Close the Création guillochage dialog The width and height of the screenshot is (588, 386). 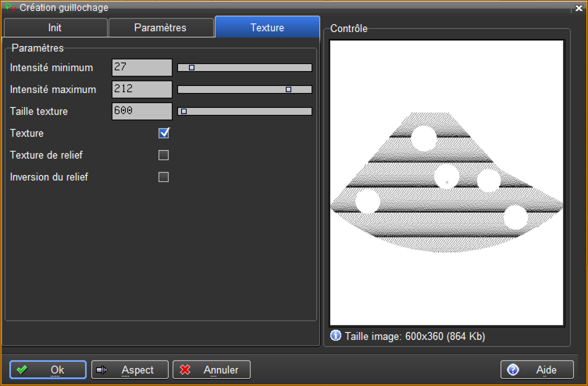point(579,8)
